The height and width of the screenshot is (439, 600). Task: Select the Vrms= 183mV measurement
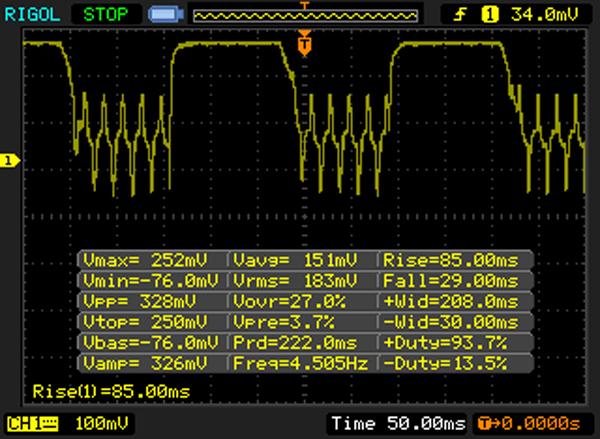click(295, 281)
